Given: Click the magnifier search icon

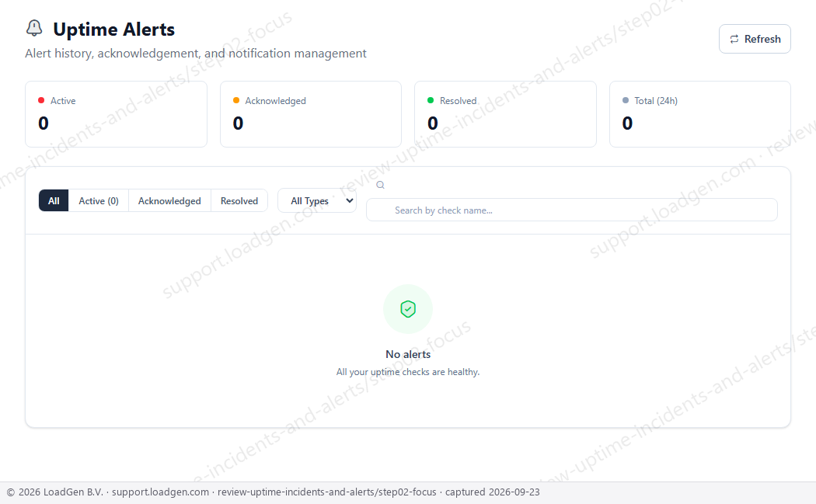Looking at the screenshot, I should (381, 185).
